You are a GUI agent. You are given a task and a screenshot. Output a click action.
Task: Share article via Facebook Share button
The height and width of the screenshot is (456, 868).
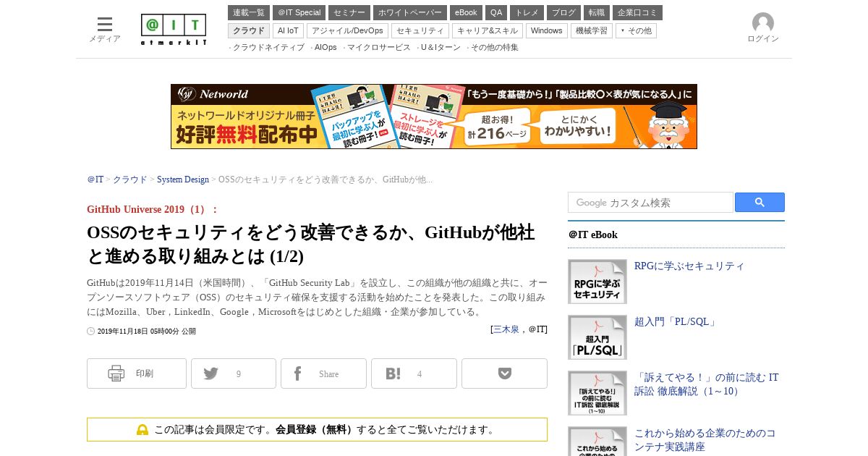point(323,373)
